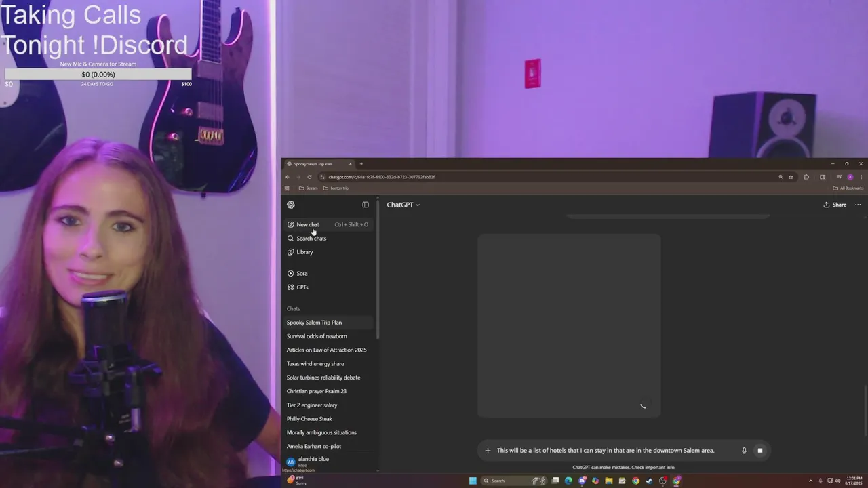Click the taskbar Search box

point(515,481)
